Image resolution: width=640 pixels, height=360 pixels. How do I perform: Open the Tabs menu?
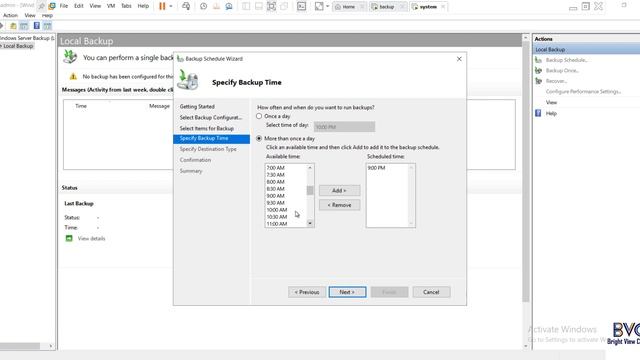point(126,6)
